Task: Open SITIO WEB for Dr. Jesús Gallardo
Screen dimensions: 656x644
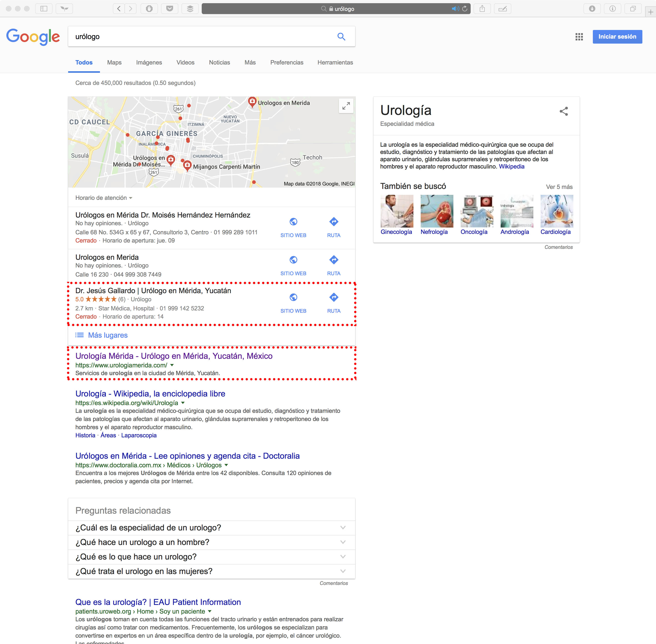Action: (293, 303)
